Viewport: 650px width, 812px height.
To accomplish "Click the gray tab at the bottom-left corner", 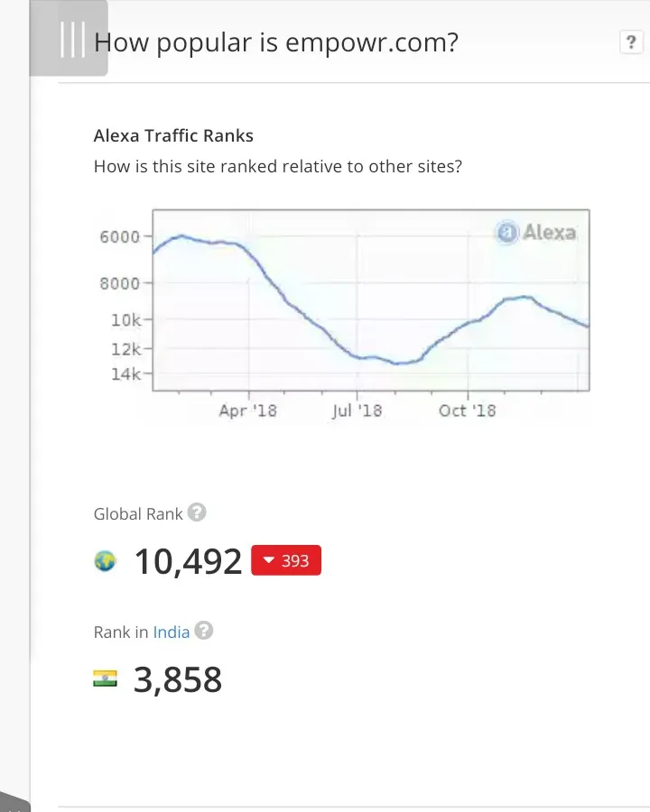I will pyautogui.click(x=14, y=802).
